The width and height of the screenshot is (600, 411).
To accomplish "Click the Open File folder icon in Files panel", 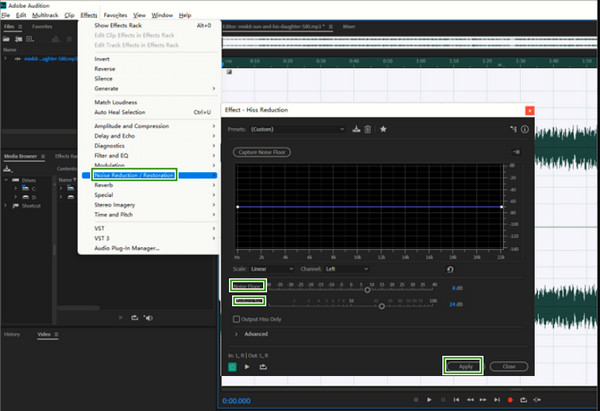I will (7, 39).
